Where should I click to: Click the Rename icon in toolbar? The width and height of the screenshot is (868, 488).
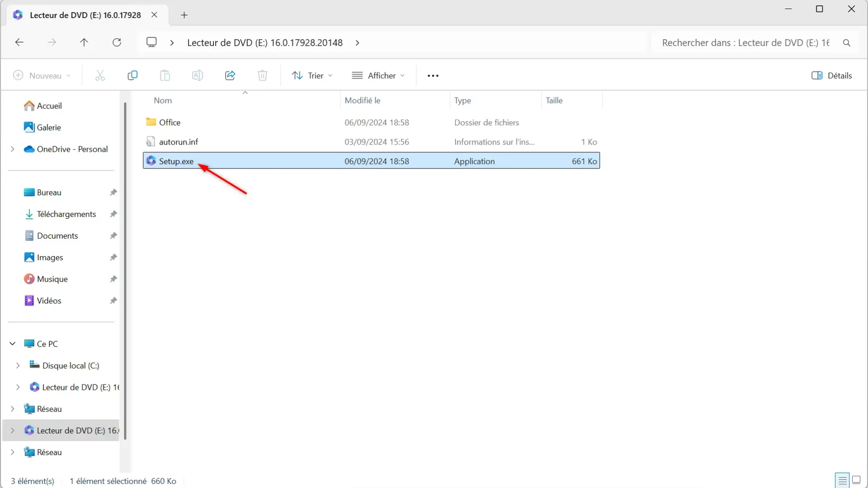click(198, 75)
